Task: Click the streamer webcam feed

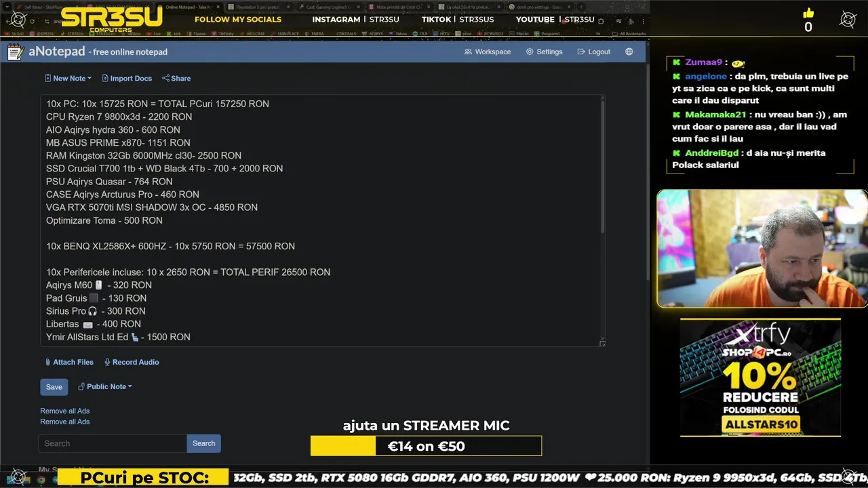Action: (x=762, y=249)
